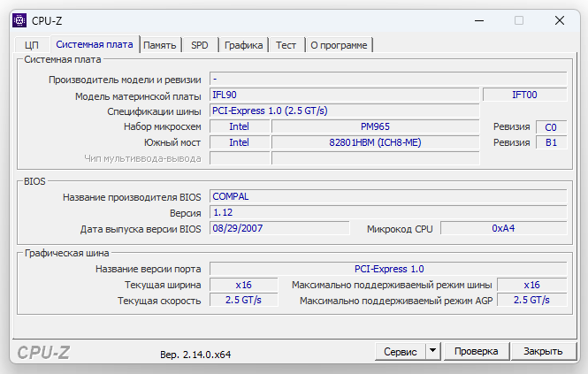Switch to the Графика tab
The height and width of the screenshot is (374, 588).
click(243, 45)
